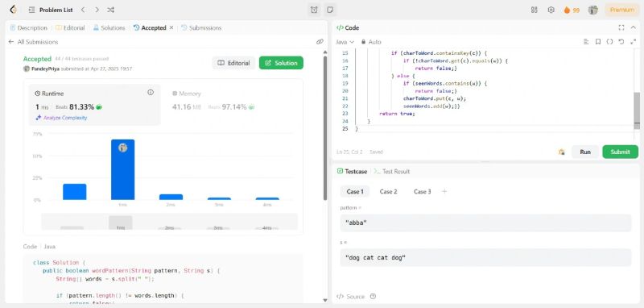The height and width of the screenshot is (308, 644).
Task: Collapse the Code panel chevron
Action: point(633,27)
